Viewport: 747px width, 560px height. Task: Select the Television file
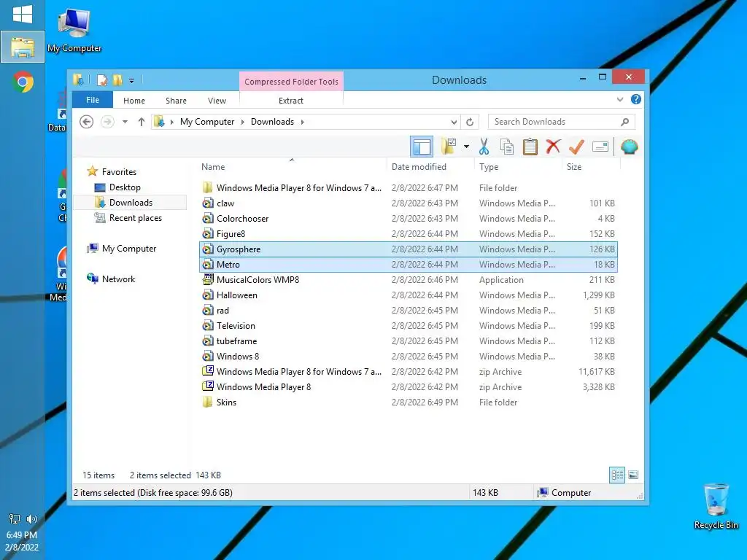coord(409,326)
